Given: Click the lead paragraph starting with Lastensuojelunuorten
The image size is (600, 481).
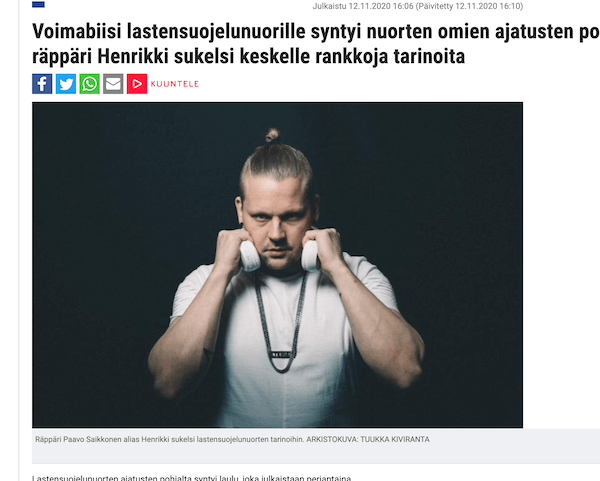Looking at the screenshot, I should 191,478.
